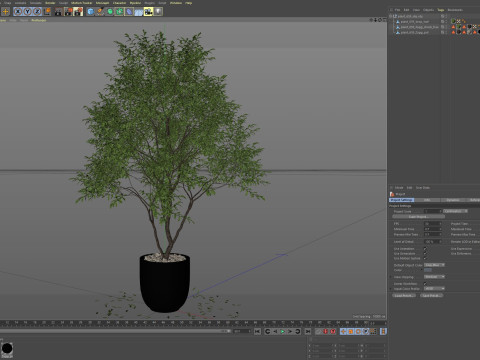Toggle the red Autokeying button
480x360 pixels.
pyautogui.click(x=333, y=331)
